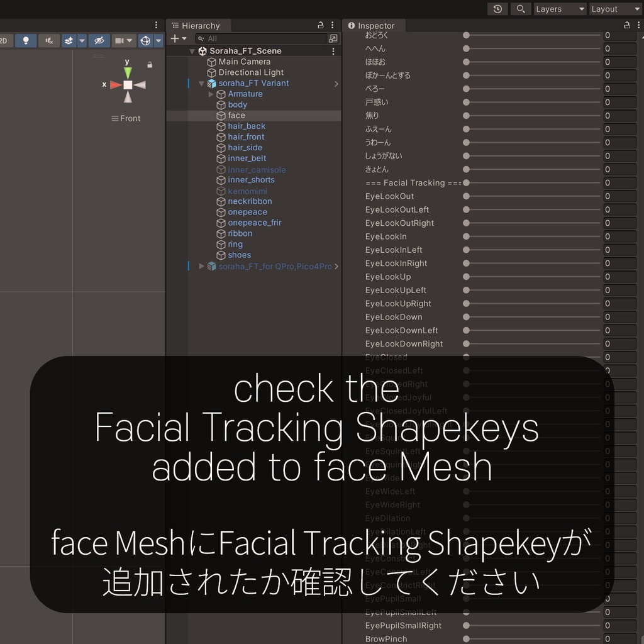The height and width of the screenshot is (644, 644).
Task: Open the Hierarchy panel options menu
Action: [332, 25]
